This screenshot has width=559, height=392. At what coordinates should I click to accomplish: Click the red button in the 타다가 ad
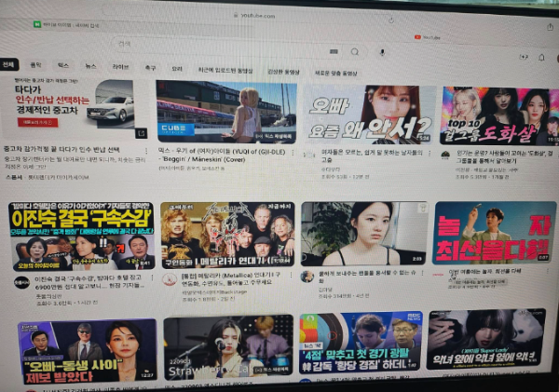tap(37, 122)
